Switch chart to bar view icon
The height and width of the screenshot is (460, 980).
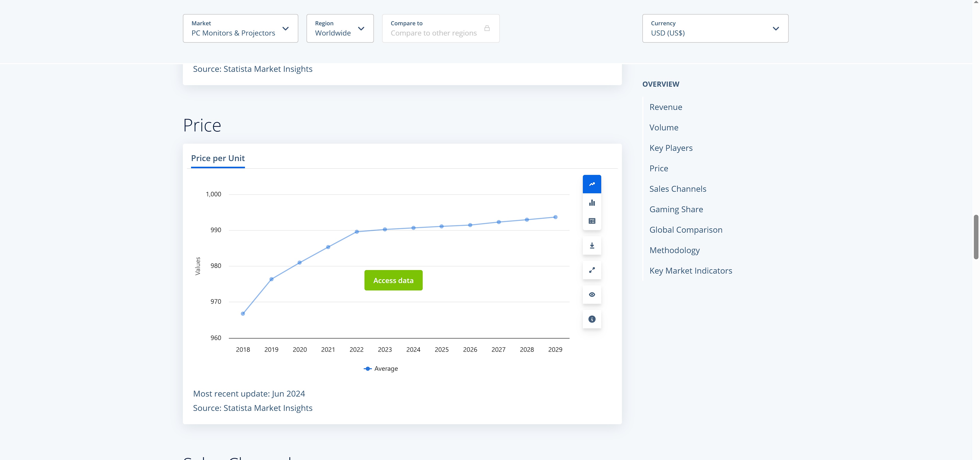[592, 203]
